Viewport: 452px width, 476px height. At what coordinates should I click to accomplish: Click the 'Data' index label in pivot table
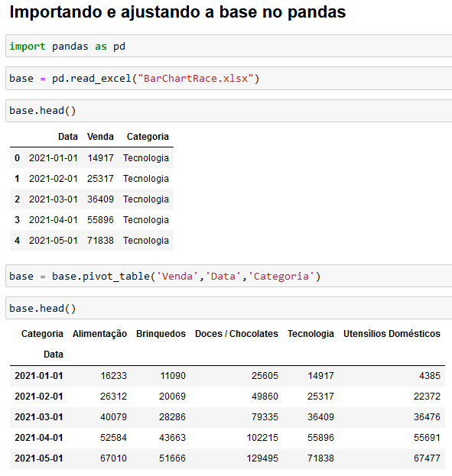[54, 355]
